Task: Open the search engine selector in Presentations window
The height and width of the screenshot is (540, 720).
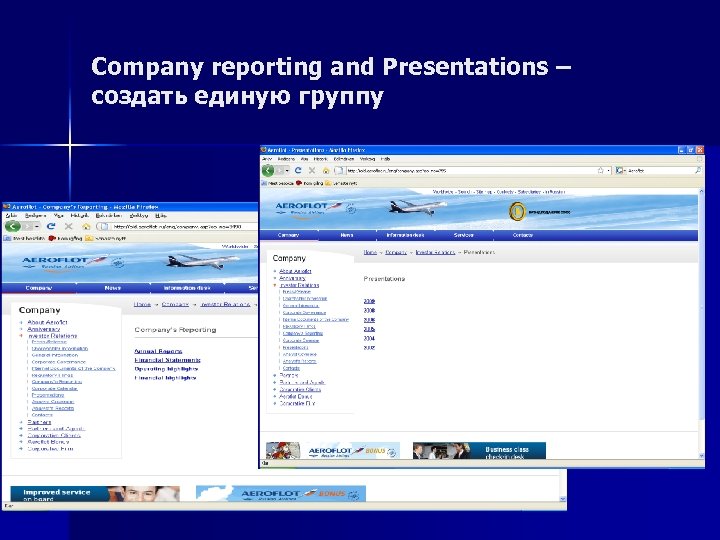Action: tap(620, 170)
